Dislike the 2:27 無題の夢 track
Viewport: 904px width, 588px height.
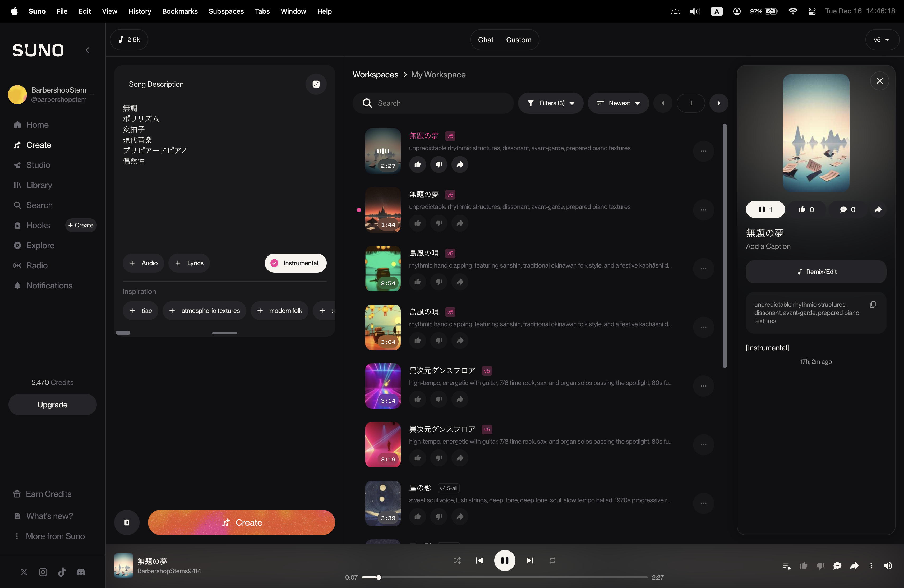point(438,164)
